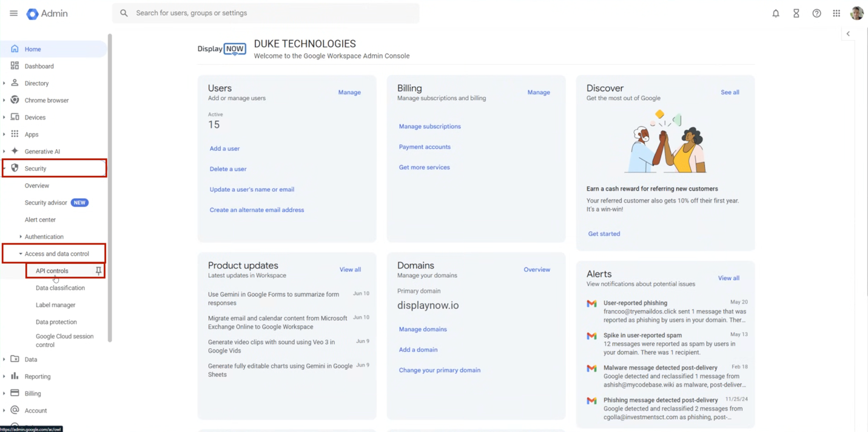Expand the Authentication submenu arrow
Viewport: 868px width, 432px height.
pos(21,237)
